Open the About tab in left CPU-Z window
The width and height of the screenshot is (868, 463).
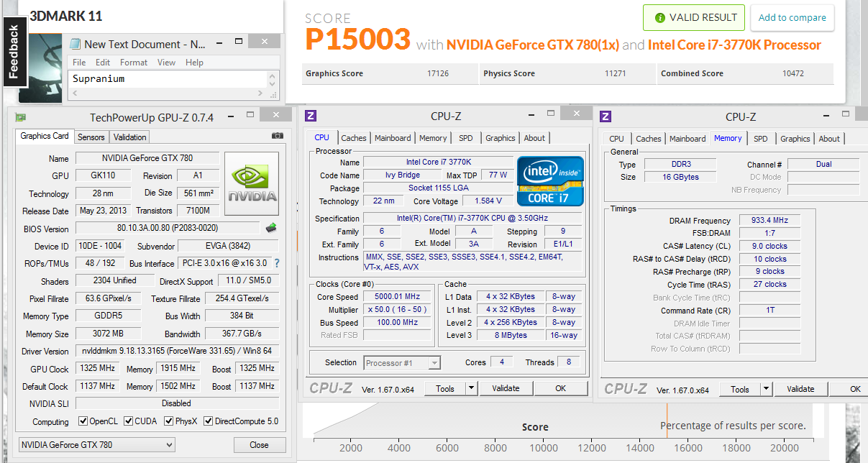(x=534, y=138)
